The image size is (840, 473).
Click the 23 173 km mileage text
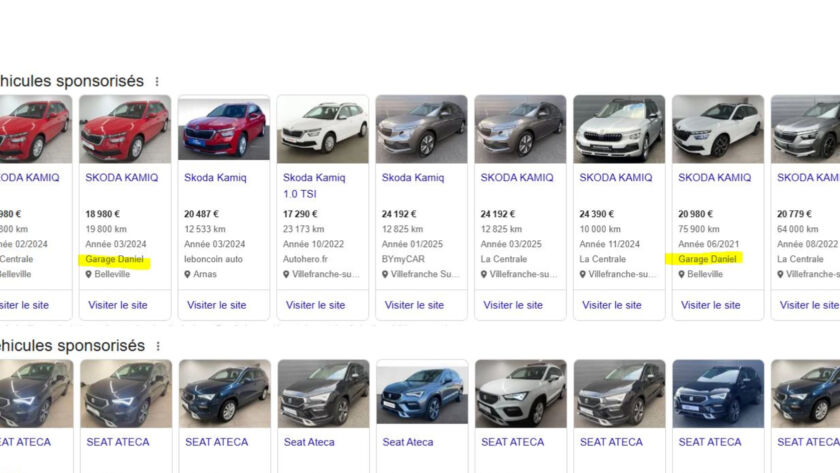[303, 229]
